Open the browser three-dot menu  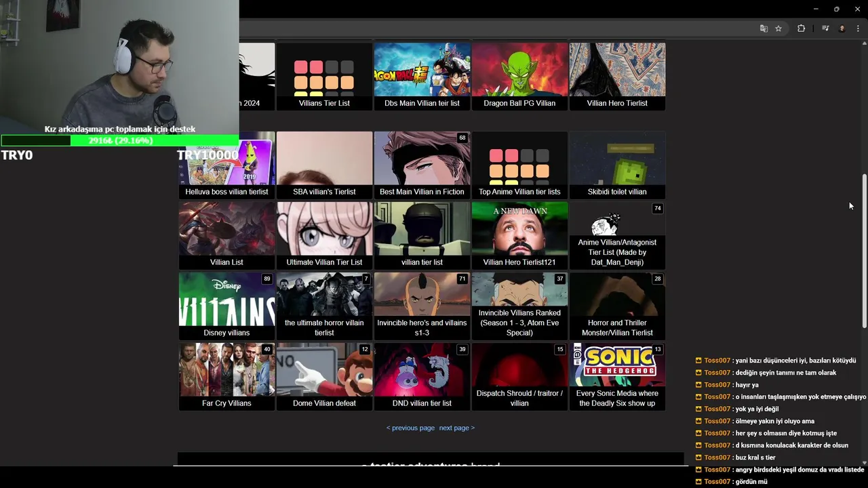pyautogui.click(x=858, y=28)
